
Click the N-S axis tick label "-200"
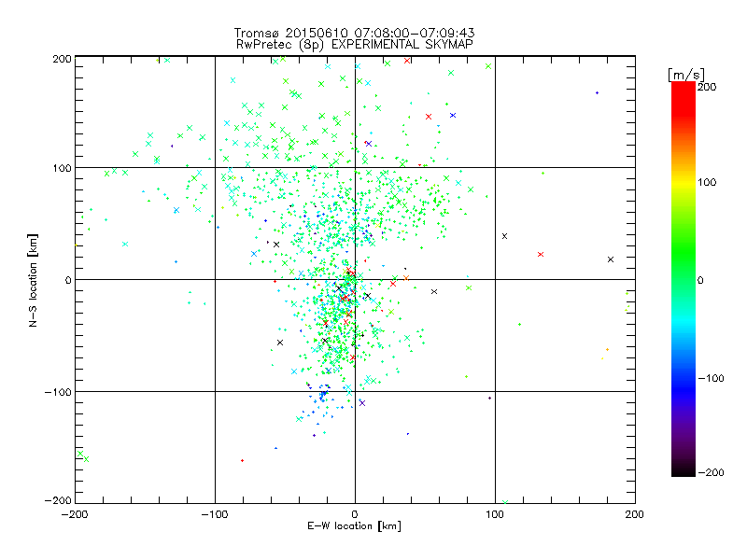point(58,500)
